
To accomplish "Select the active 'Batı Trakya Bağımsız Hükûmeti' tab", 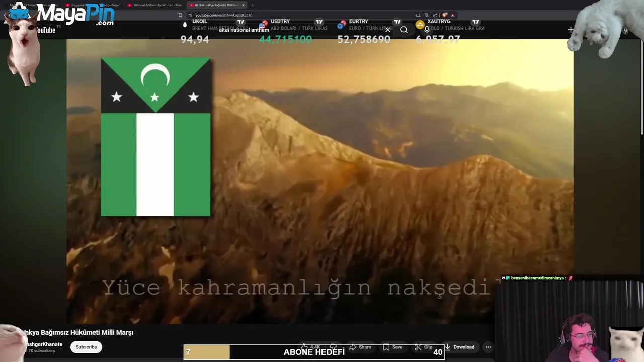I will 216,5.
